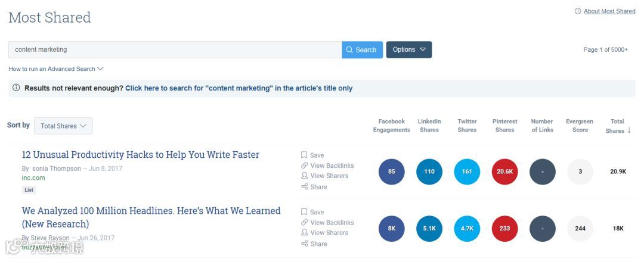Click the Save bookmark icon for Headlines article
This screenshot has width=644, height=259.
304,212
